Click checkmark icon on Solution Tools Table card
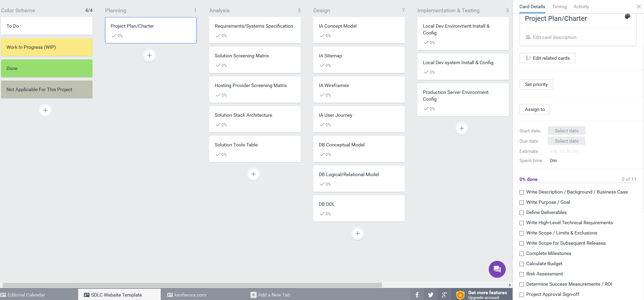644x300 pixels. [218, 154]
